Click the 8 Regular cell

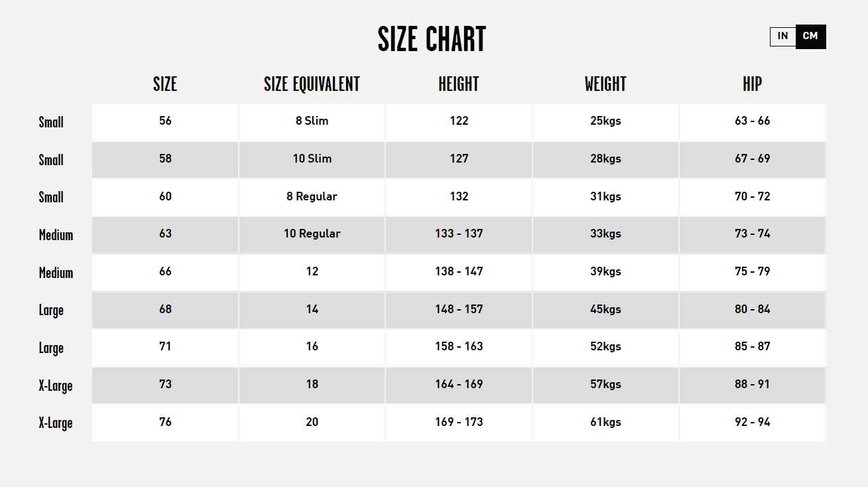pyautogui.click(x=312, y=197)
